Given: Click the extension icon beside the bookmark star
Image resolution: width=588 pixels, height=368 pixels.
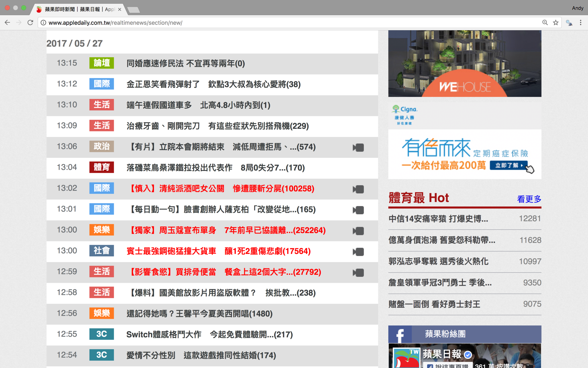Looking at the screenshot, I should [569, 23].
